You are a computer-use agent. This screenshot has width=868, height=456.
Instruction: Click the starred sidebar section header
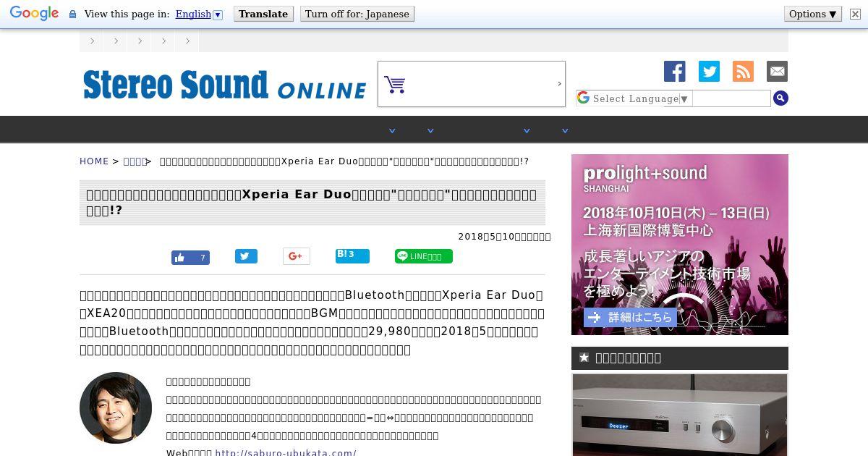(680, 358)
